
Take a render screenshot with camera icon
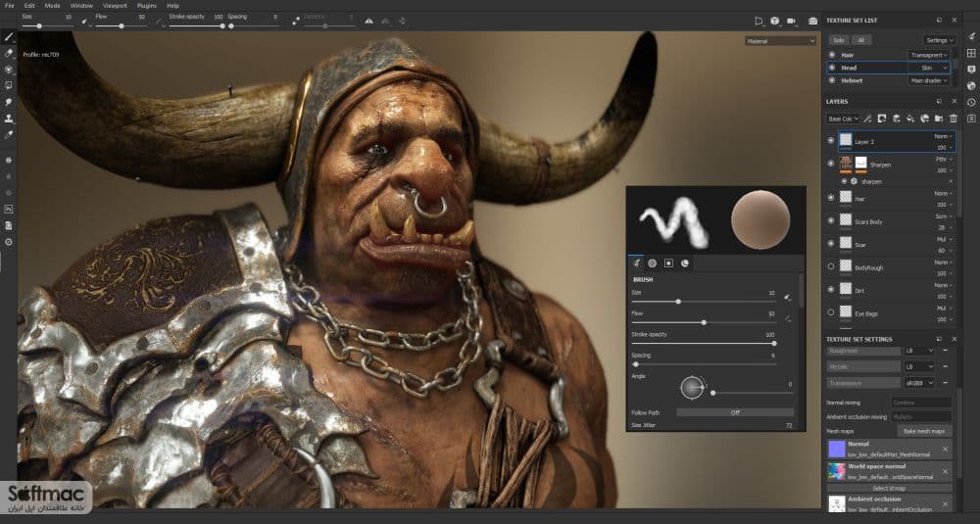[812, 21]
